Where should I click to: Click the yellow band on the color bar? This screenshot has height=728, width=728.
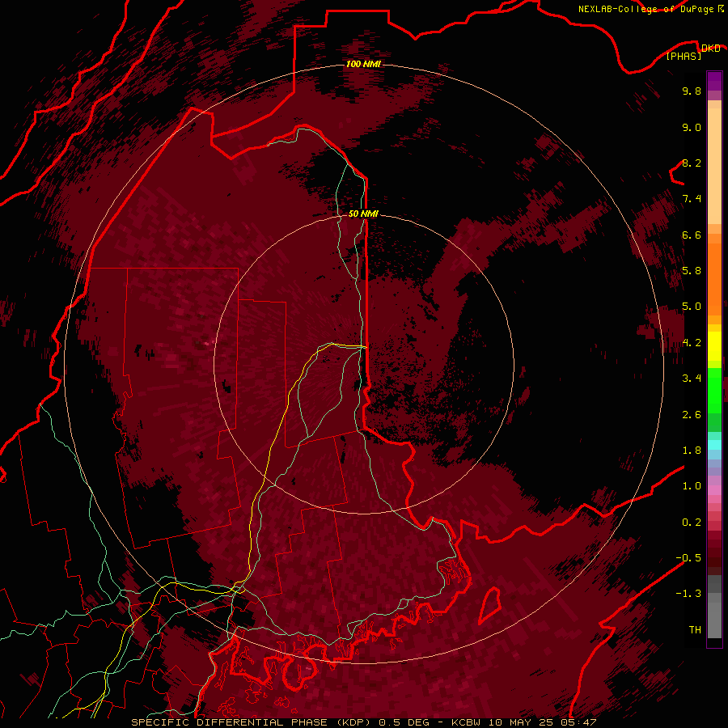(x=714, y=346)
